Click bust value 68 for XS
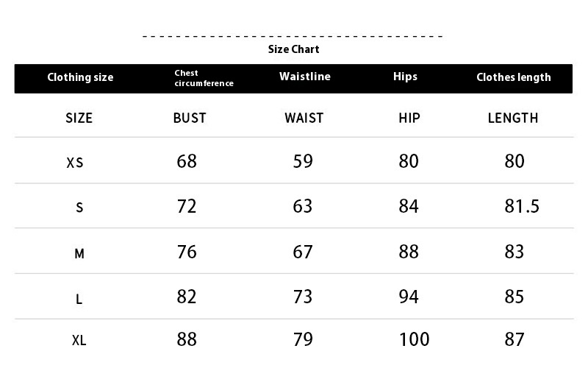The width and height of the screenshot is (588, 368). click(x=187, y=161)
